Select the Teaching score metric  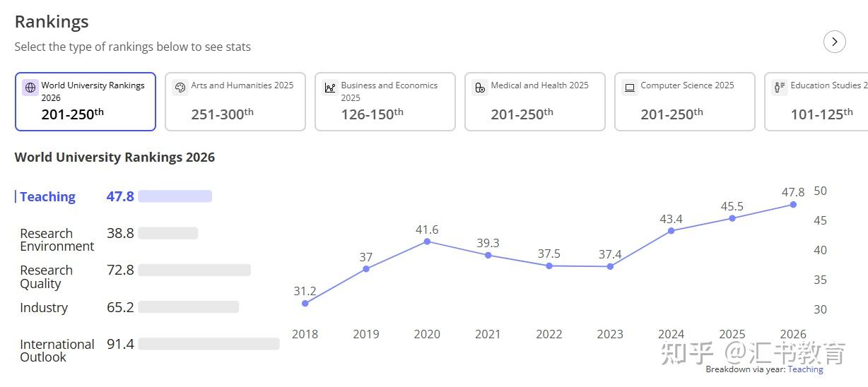[x=47, y=197]
